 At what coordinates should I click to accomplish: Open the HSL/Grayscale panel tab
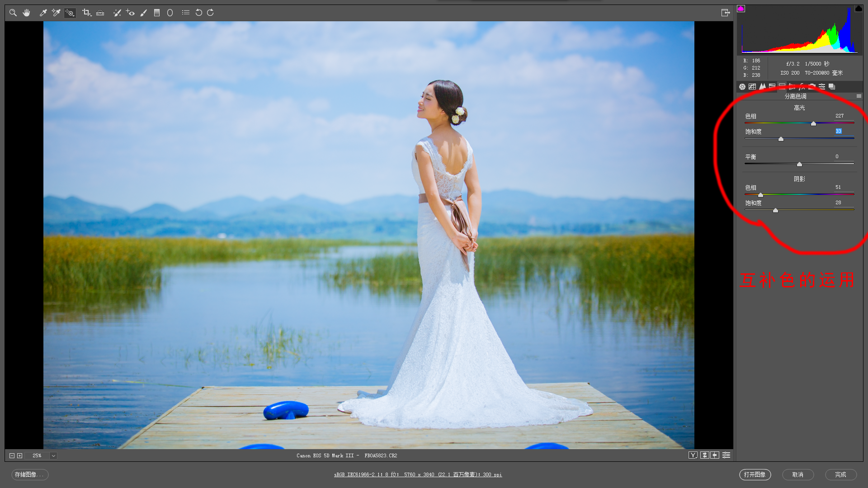pos(772,86)
